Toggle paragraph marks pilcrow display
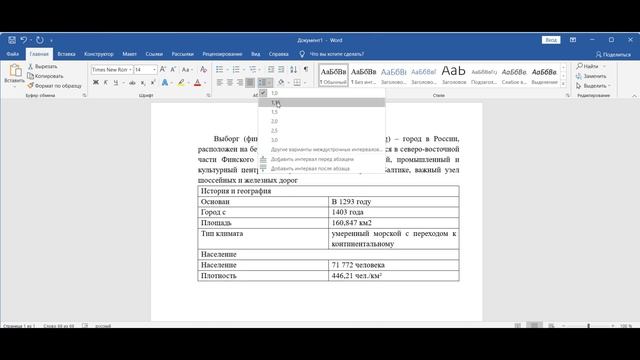640x360 pixels. click(306, 70)
